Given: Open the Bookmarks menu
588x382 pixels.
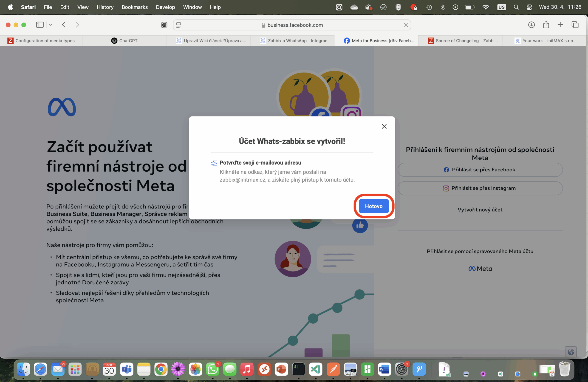Looking at the screenshot, I should [135, 7].
